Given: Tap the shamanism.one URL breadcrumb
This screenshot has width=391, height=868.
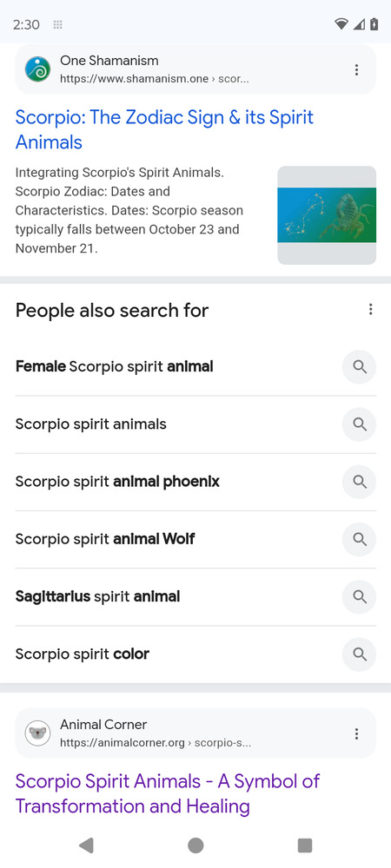Looking at the screenshot, I should 155,79.
